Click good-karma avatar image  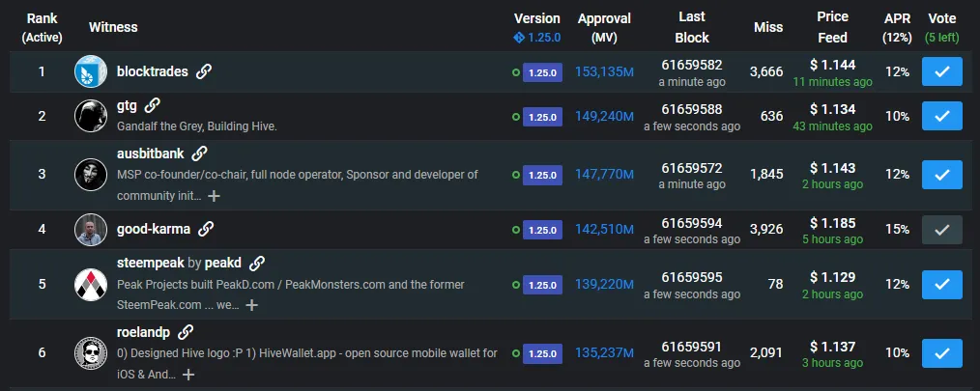click(91, 229)
